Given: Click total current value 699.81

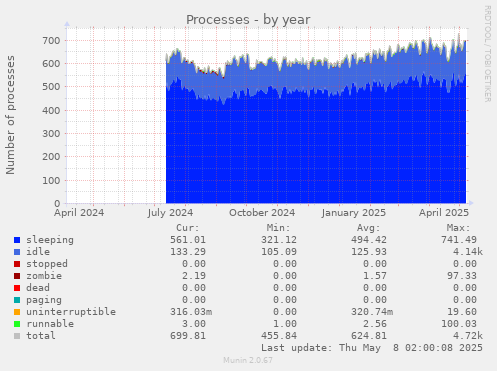Looking at the screenshot, I should coord(188,336).
